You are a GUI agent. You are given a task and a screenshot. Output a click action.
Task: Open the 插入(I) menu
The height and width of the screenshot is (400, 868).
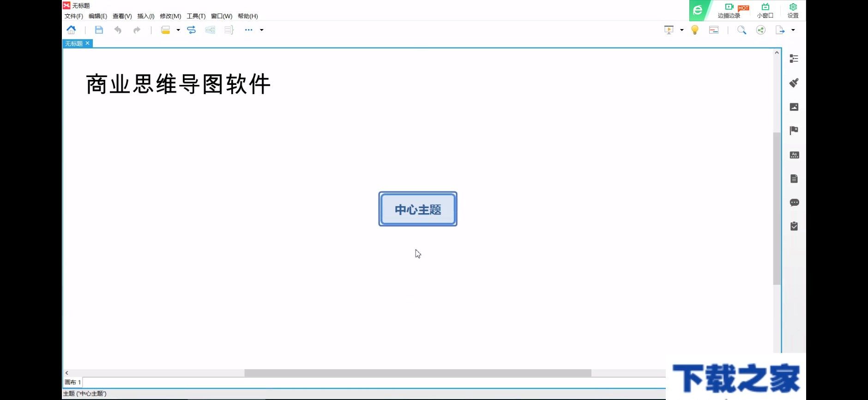(146, 16)
